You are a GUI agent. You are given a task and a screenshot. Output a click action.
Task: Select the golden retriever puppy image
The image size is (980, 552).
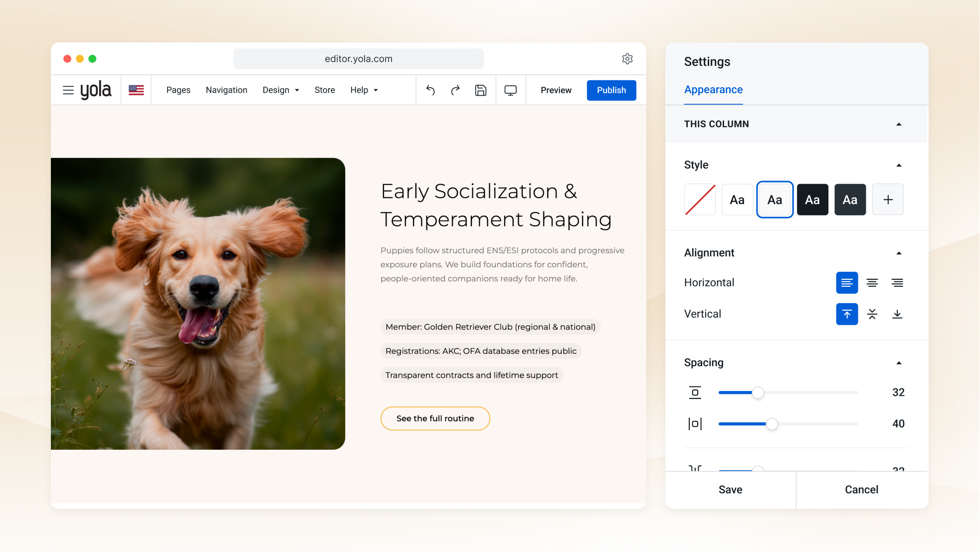pos(198,304)
